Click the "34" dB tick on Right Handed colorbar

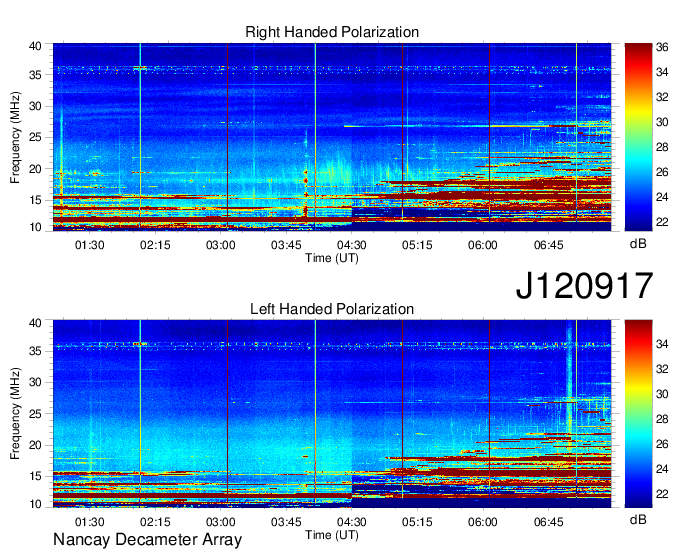pyautogui.click(x=662, y=72)
